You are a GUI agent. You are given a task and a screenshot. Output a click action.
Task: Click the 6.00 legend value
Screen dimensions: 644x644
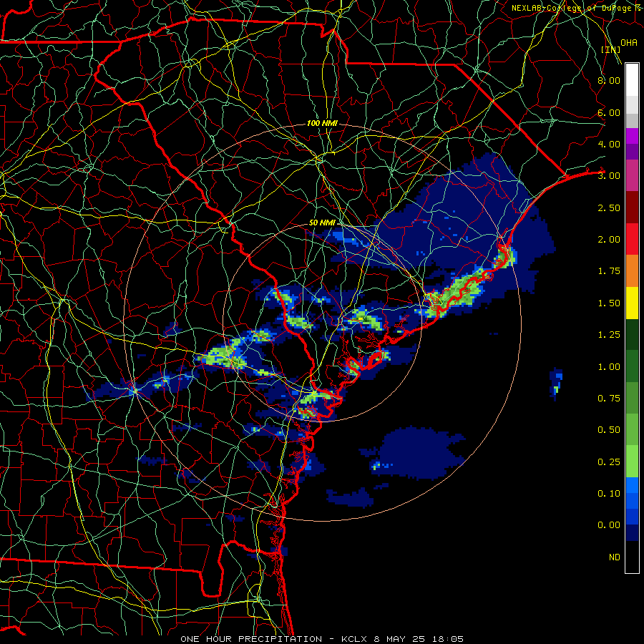click(609, 112)
